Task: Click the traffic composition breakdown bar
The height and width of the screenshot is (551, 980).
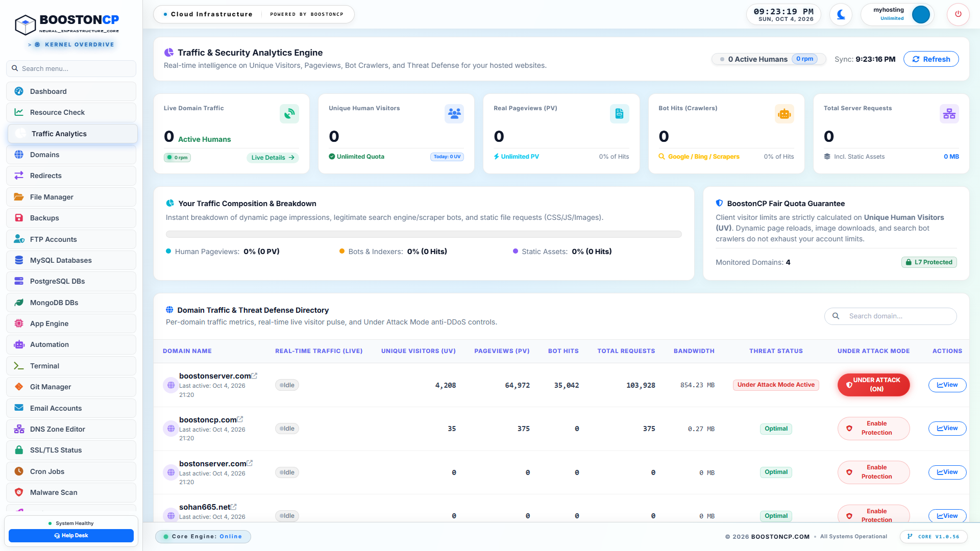Action: coord(424,234)
